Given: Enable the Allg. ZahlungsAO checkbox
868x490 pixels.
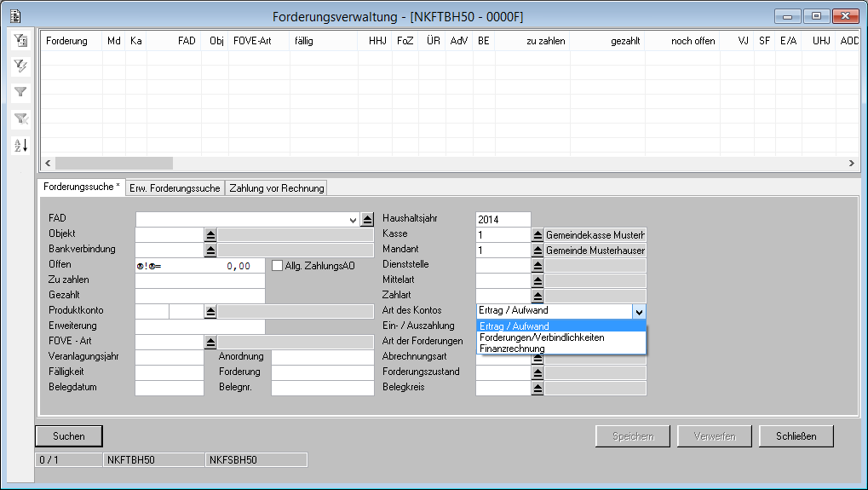Looking at the screenshot, I should [278, 266].
